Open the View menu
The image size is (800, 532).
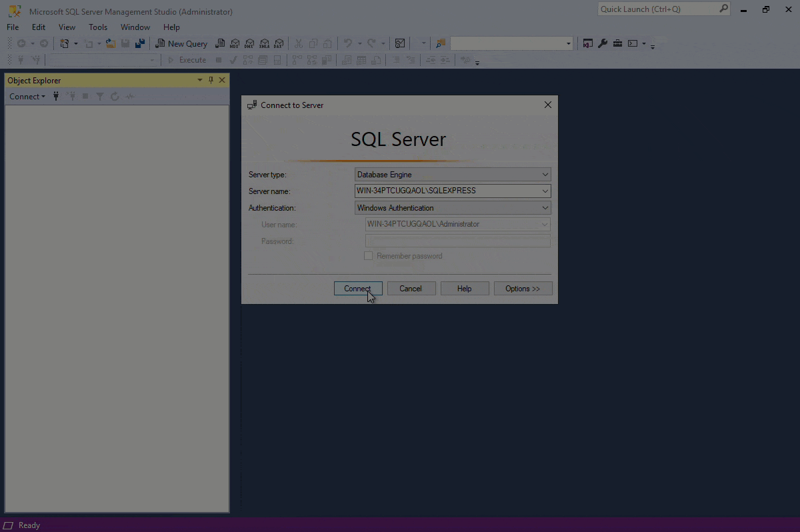click(67, 27)
